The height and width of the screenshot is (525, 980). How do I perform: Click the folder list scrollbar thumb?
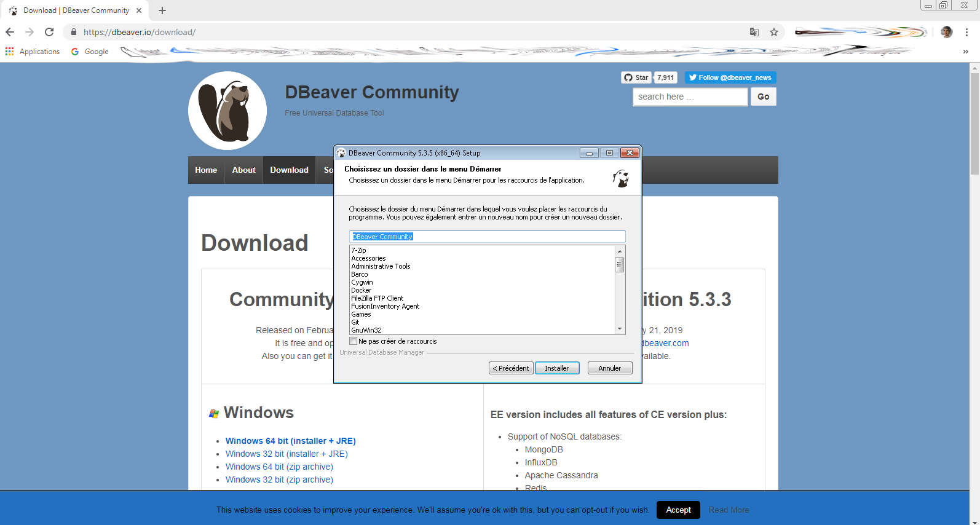point(620,264)
